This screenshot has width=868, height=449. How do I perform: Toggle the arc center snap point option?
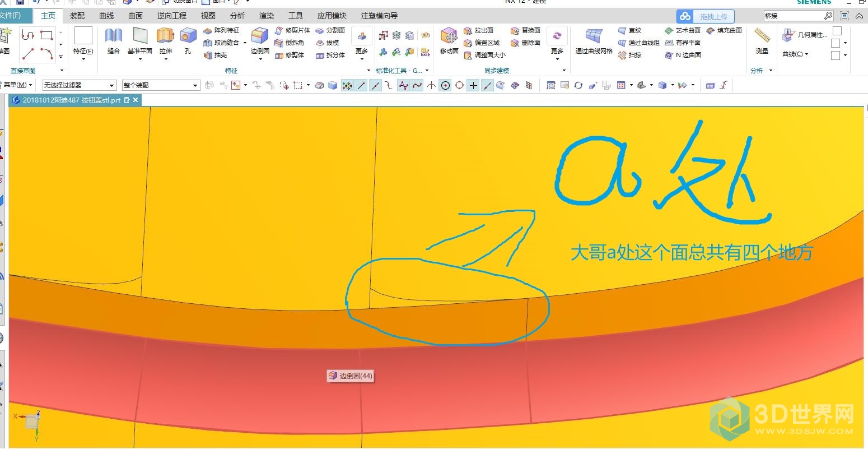445,85
